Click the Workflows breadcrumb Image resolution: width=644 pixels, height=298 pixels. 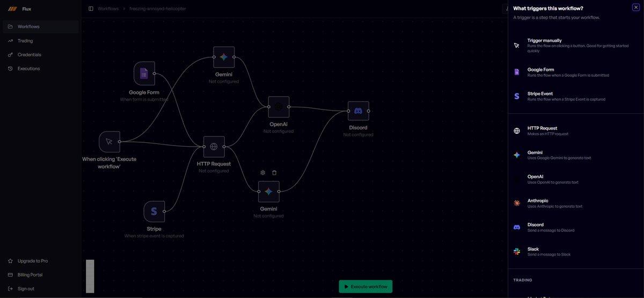point(108,9)
